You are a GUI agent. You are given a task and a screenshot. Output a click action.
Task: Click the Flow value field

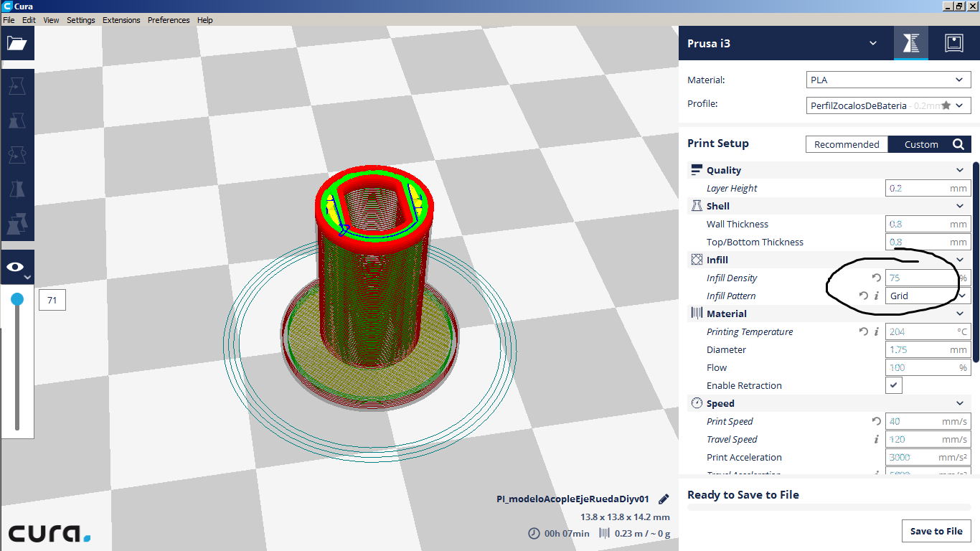point(928,367)
